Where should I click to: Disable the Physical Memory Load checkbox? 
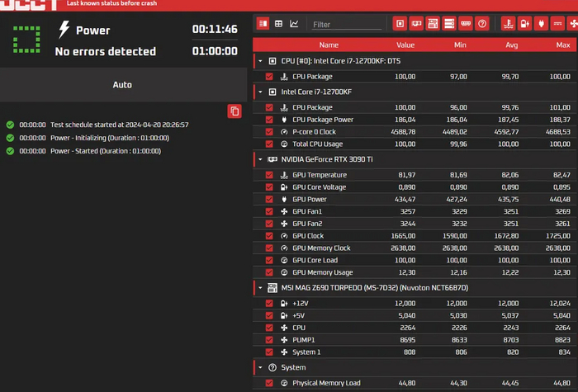[x=269, y=383]
